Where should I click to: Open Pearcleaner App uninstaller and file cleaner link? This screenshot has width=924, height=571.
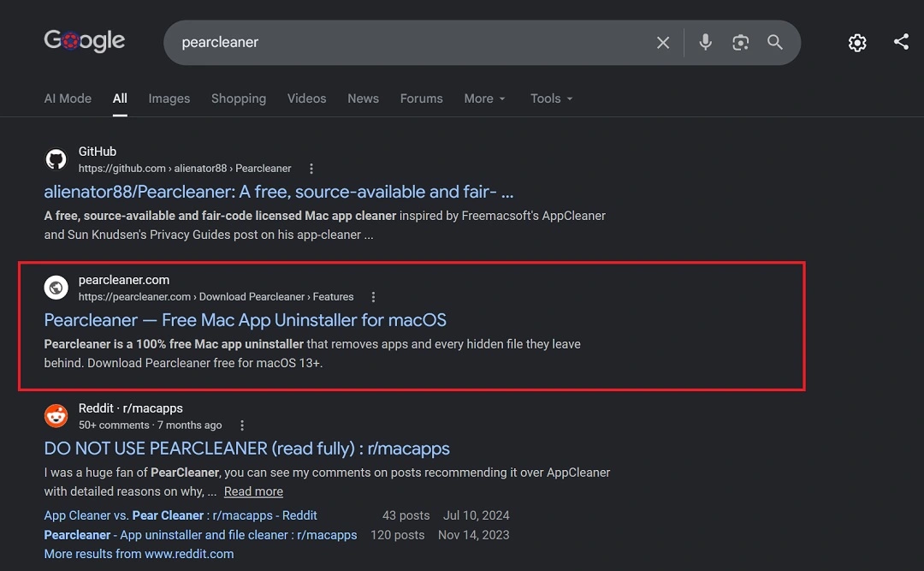coord(200,535)
